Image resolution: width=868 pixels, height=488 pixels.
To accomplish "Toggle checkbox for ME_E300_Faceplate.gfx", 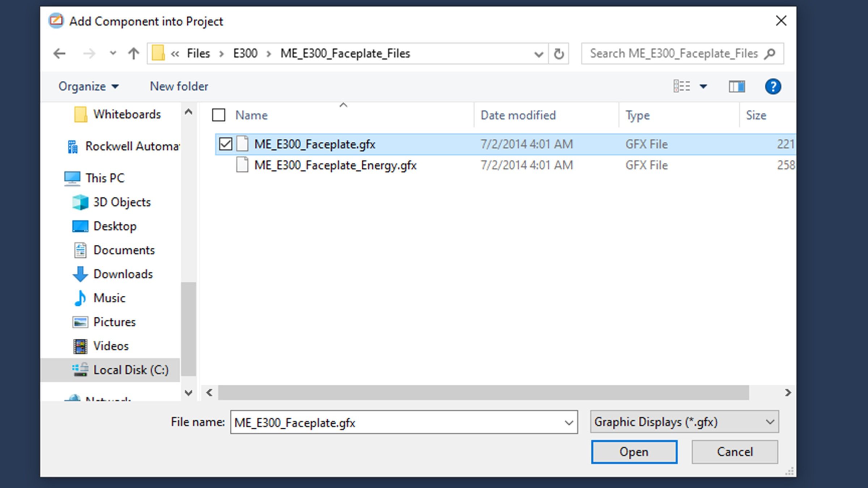I will [x=225, y=144].
